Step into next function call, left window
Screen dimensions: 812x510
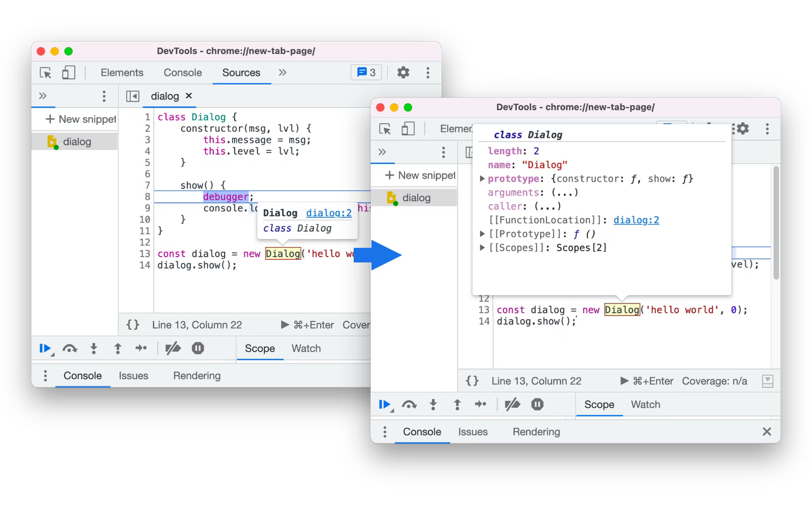[94, 349]
